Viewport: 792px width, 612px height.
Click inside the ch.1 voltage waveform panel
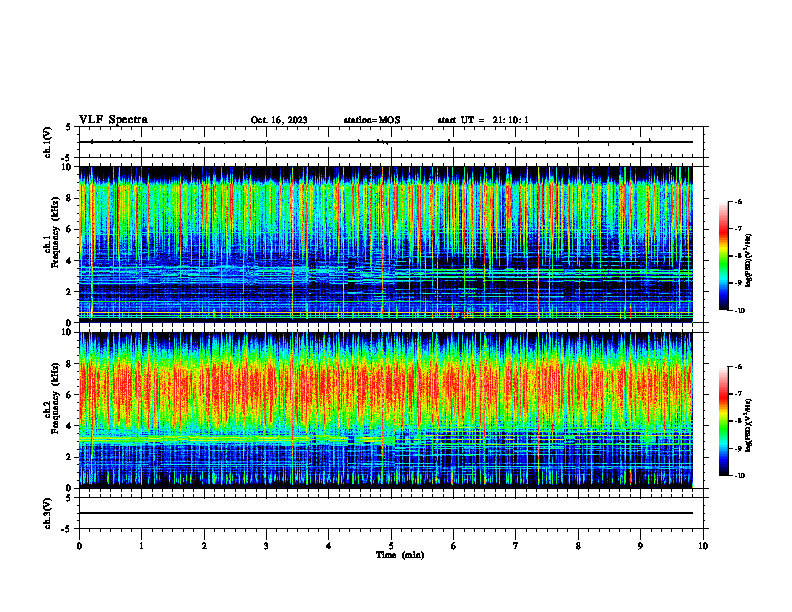(391, 142)
